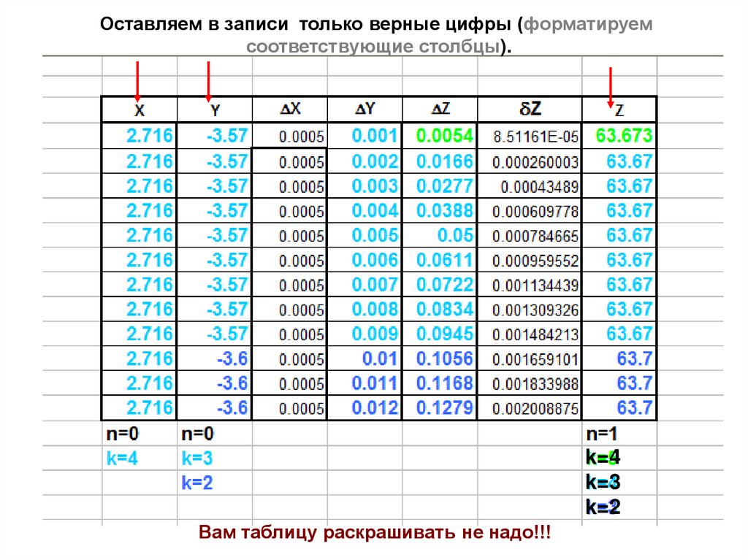Select ΔZ cell 0.1056
Screen dimensions: 748x560
[x=440, y=358]
